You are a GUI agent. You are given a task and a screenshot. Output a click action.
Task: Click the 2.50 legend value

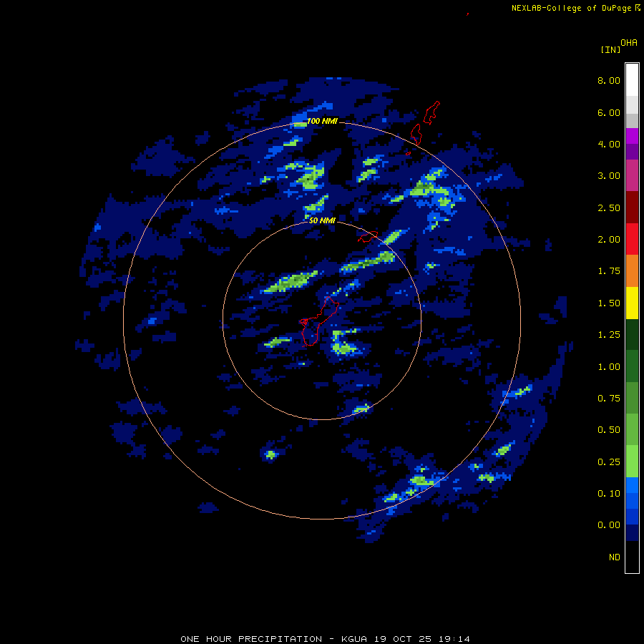609,208
